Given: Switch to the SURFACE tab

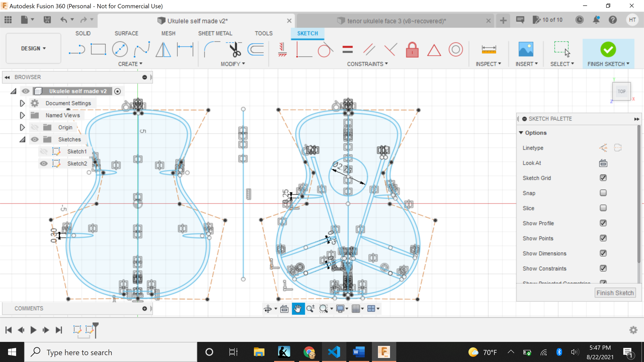Looking at the screenshot, I should coord(126,34).
